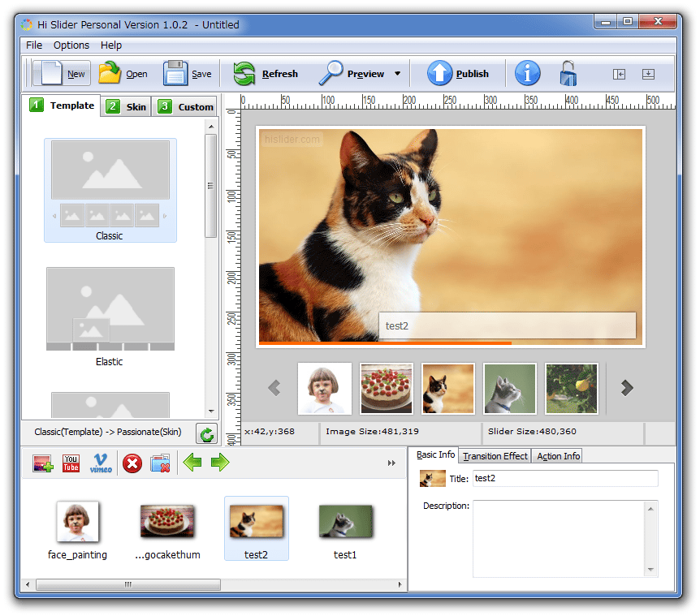Remove all items folder icon
Viewport: 700px width, 616px height.
160,463
